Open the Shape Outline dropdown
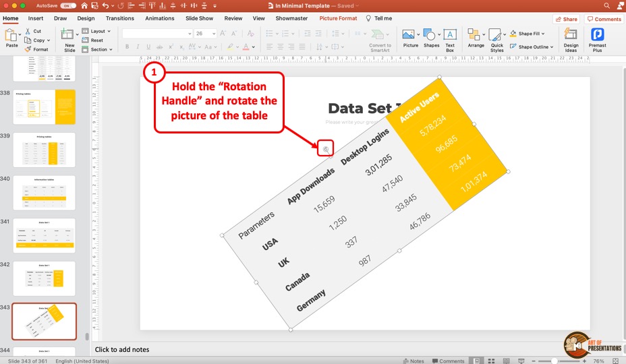The height and width of the screenshot is (364, 626). coord(532,47)
